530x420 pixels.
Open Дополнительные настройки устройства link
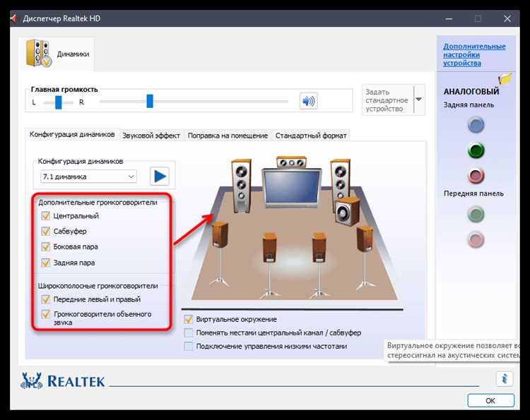click(474, 54)
